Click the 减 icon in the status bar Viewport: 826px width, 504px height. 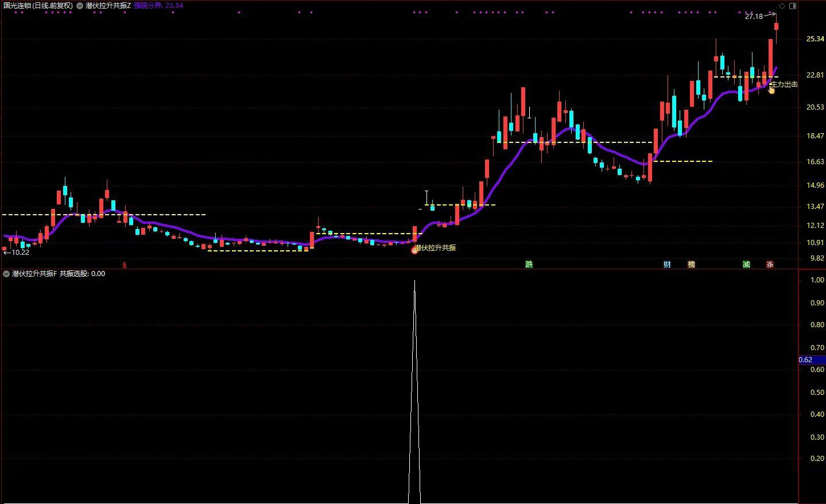(x=746, y=264)
